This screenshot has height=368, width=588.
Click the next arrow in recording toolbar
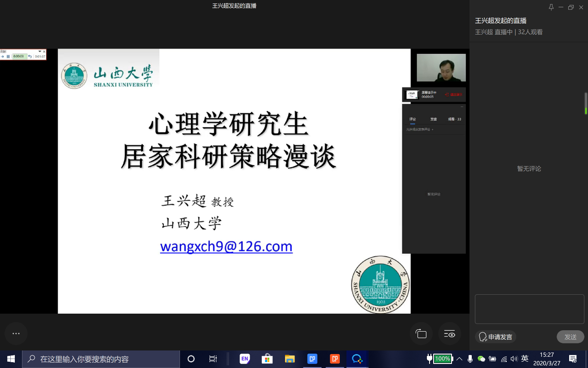(x=3, y=57)
